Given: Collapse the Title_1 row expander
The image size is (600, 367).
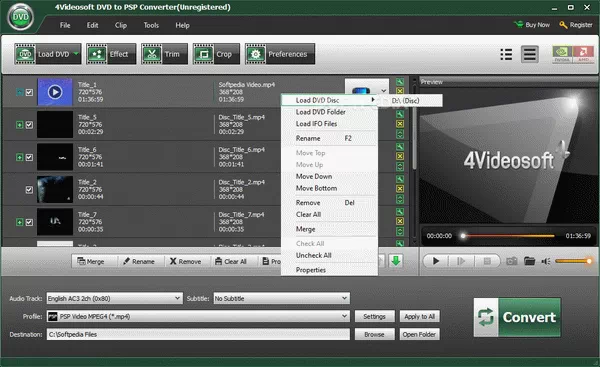Looking at the screenshot, I should (20, 92).
